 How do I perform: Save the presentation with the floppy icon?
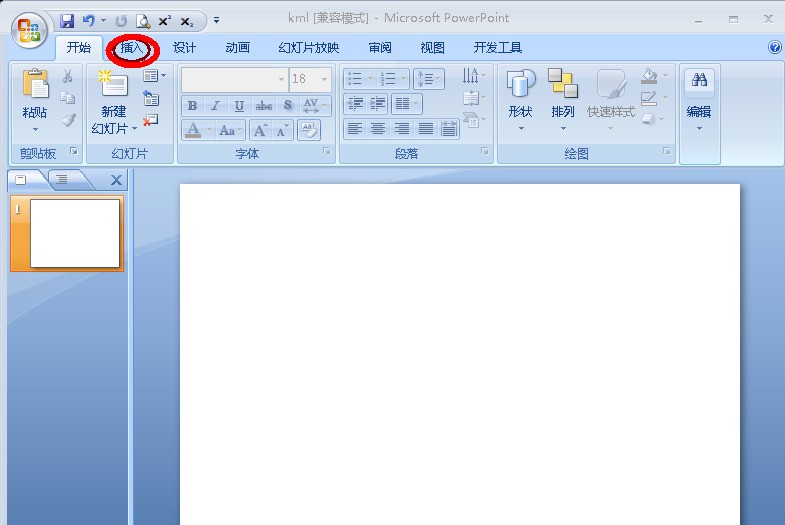click(x=67, y=21)
